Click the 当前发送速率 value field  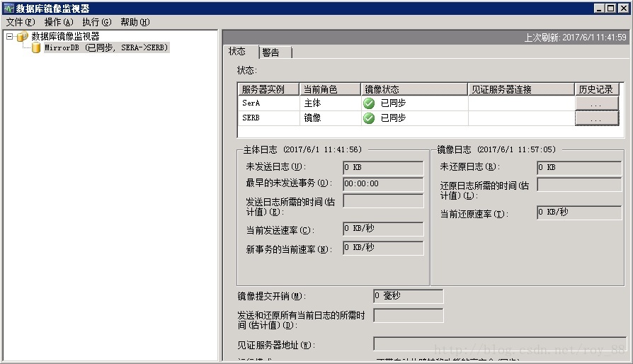(x=383, y=229)
